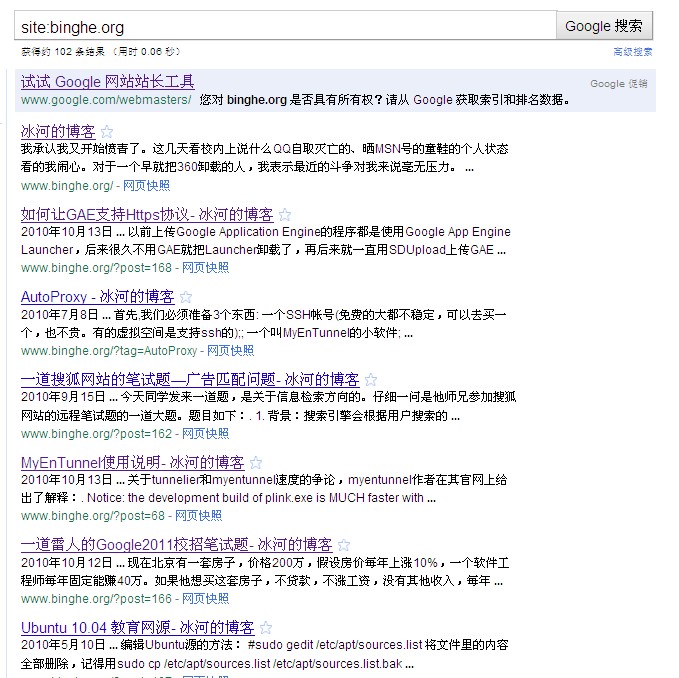
Task: Click the Google 促销 label
Action: (619, 84)
